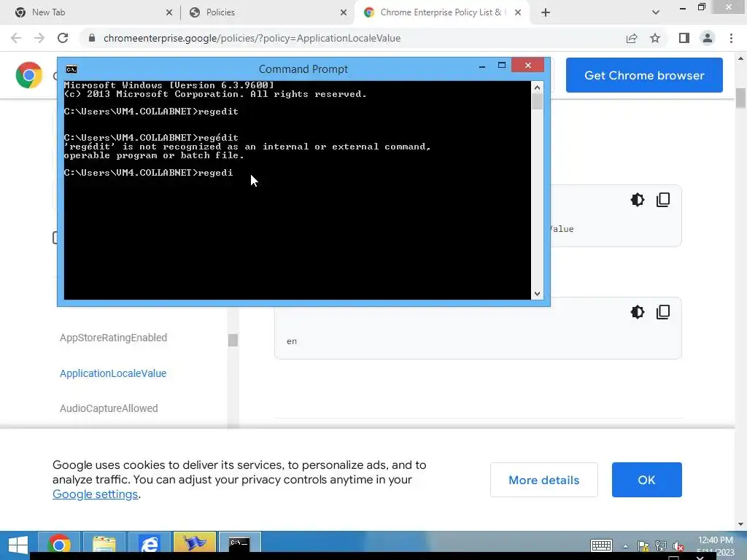Screen dimensions: 747x560
Task: Click the policy list sidebar scrollbar thumb
Action: point(233,340)
